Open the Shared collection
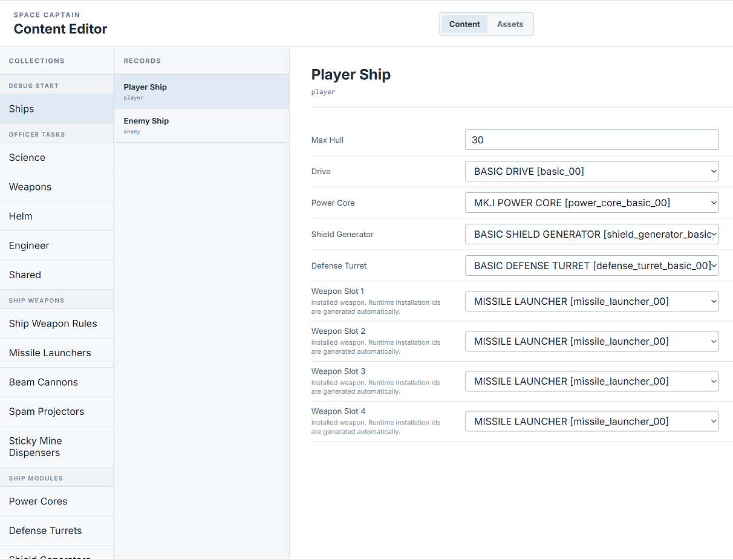733x560 pixels. pos(57,275)
